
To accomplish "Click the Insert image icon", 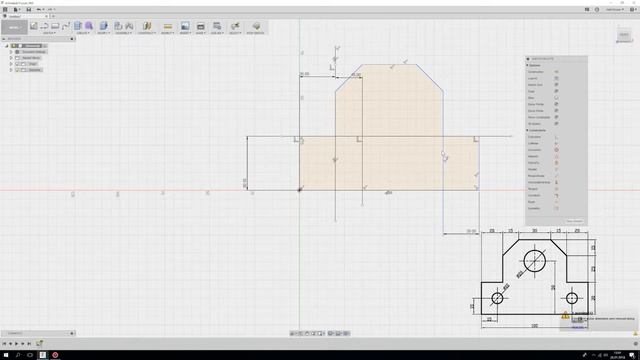I will pyautogui.click(x=185, y=26).
